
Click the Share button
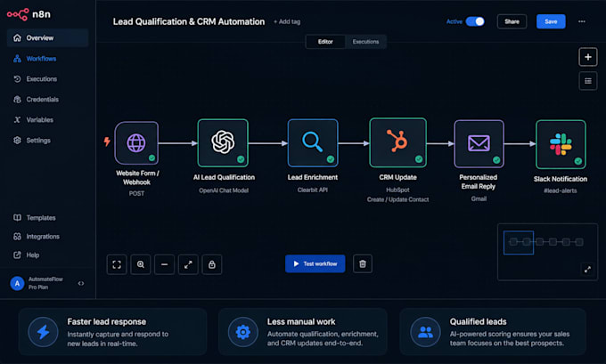[x=512, y=21]
